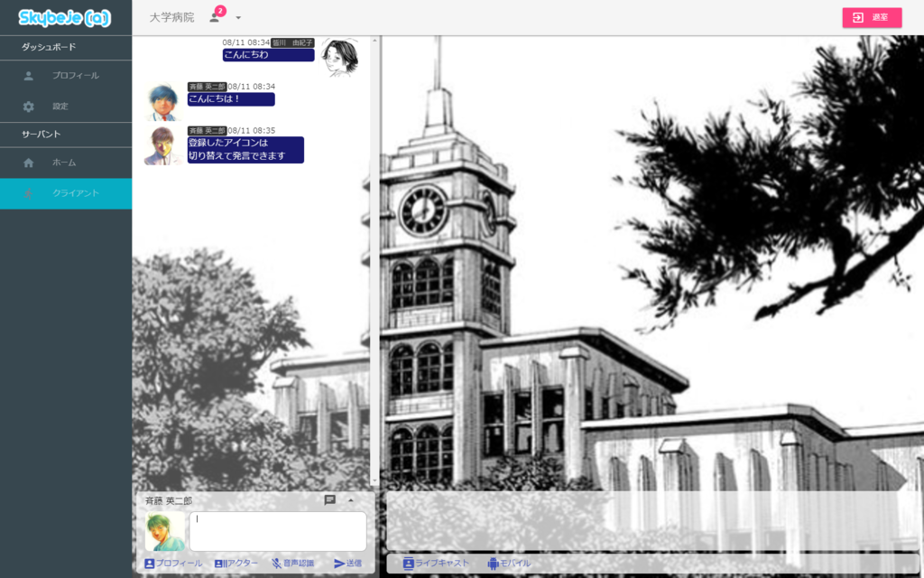This screenshot has width=924, height=578.
Task: Click the こんにちは！ message bubble
Action: [x=231, y=99]
